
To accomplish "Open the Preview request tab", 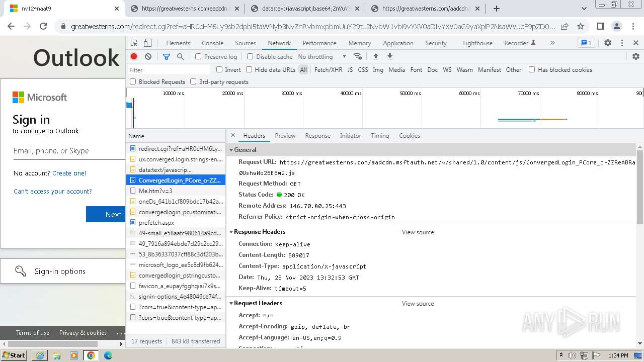I will [x=285, y=136].
